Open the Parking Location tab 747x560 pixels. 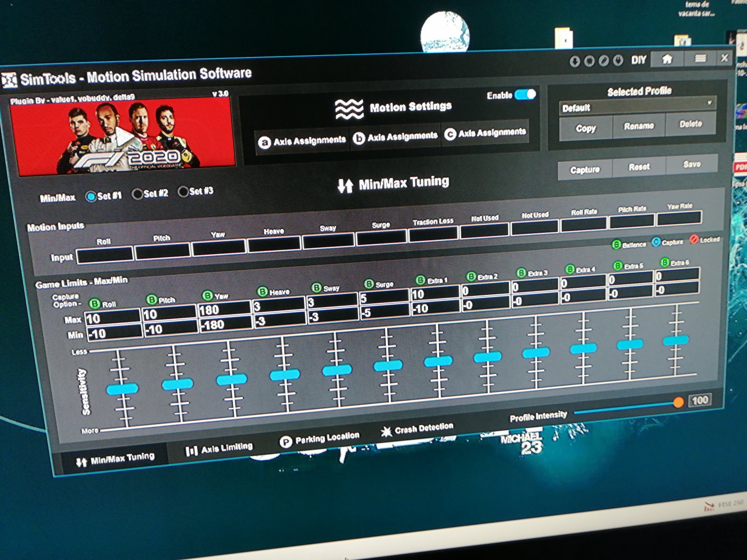coord(320,439)
